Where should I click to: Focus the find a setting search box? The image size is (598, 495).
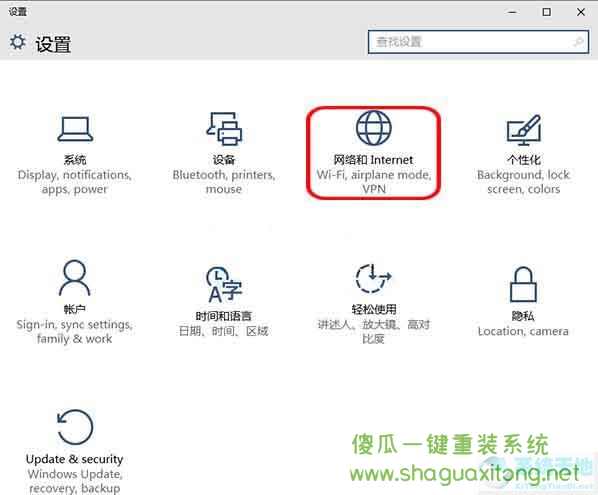point(478,42)
